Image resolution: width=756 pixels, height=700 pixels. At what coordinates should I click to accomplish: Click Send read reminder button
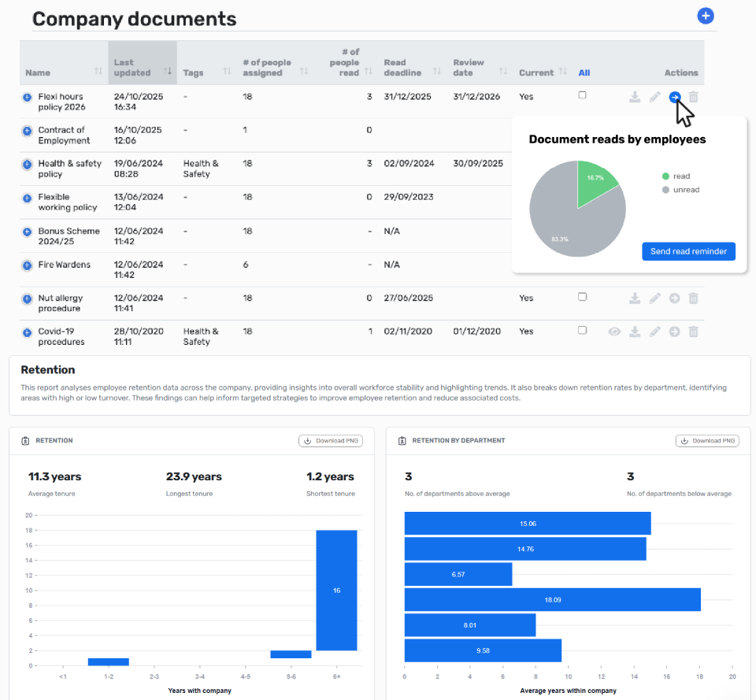pyautogui.click(x=688, y=251)
